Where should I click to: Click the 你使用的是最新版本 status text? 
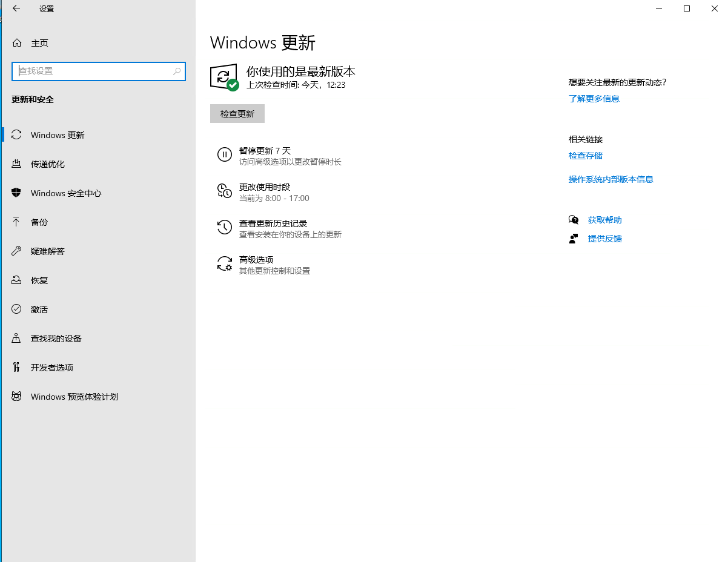click(301, 71)
